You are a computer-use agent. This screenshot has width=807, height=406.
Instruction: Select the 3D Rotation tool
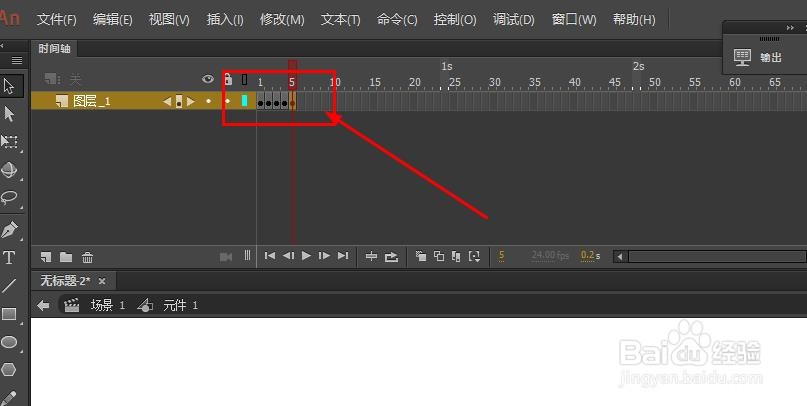point(9,170)
